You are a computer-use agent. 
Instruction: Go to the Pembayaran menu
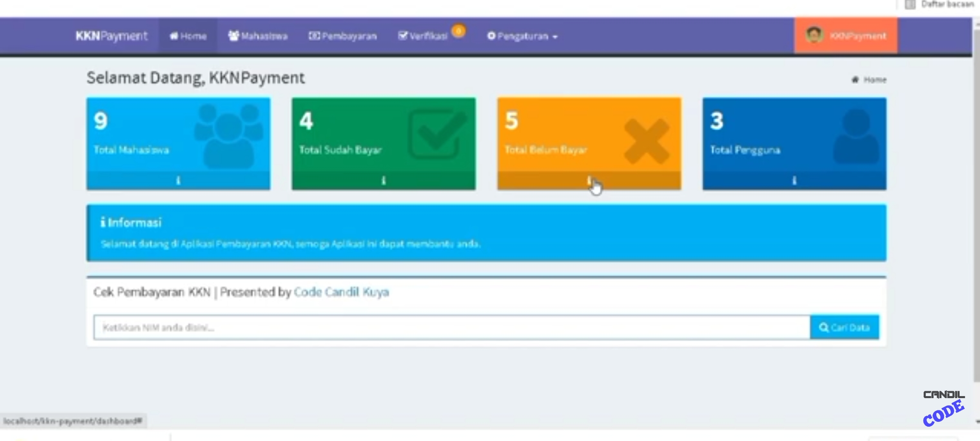click(x=343, y=36)
